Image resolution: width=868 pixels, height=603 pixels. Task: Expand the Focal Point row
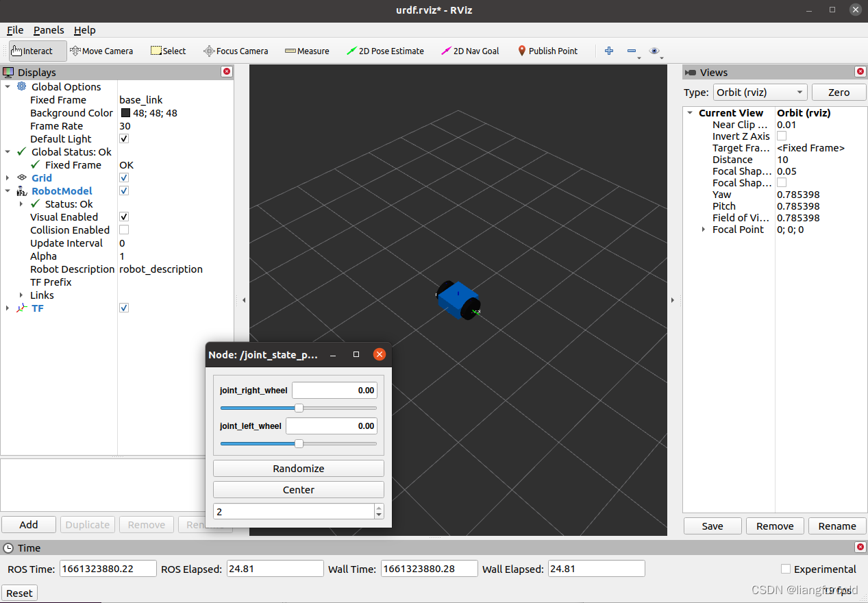704,230
